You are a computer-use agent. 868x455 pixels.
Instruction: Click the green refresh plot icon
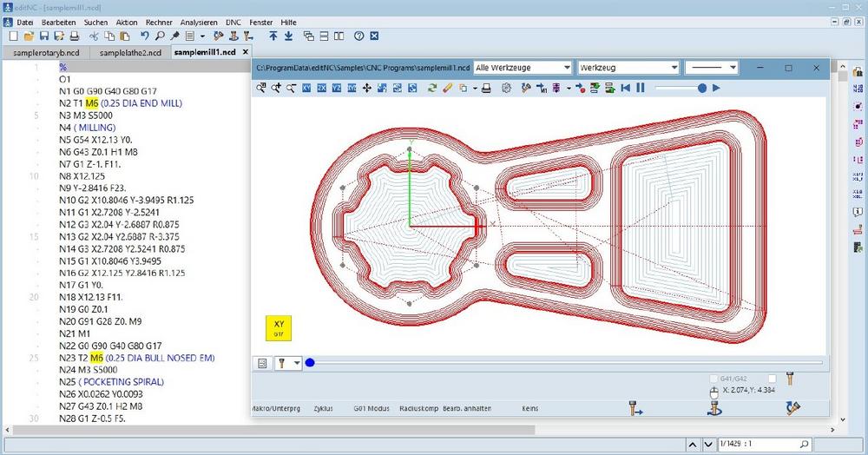(x=432, y=88)
